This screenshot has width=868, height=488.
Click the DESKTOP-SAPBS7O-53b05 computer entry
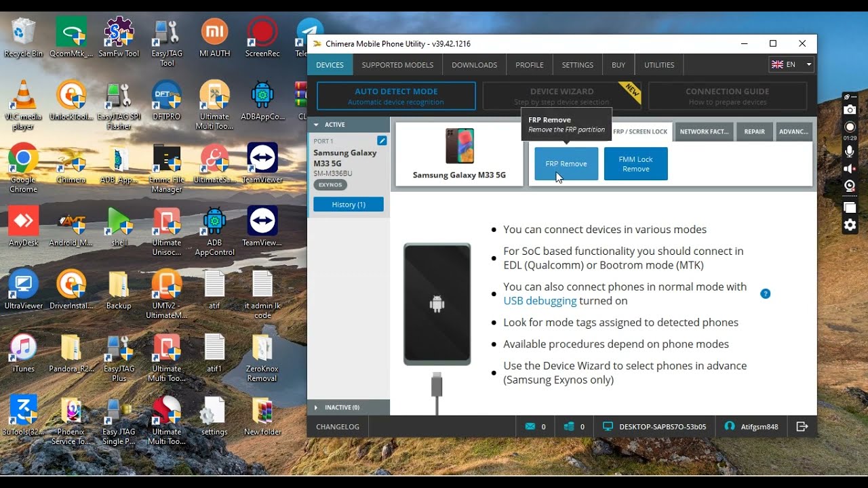click(654, 427)
